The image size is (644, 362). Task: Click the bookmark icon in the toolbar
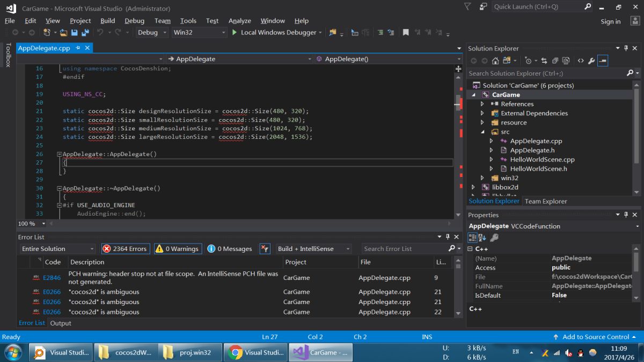point(406,33)
